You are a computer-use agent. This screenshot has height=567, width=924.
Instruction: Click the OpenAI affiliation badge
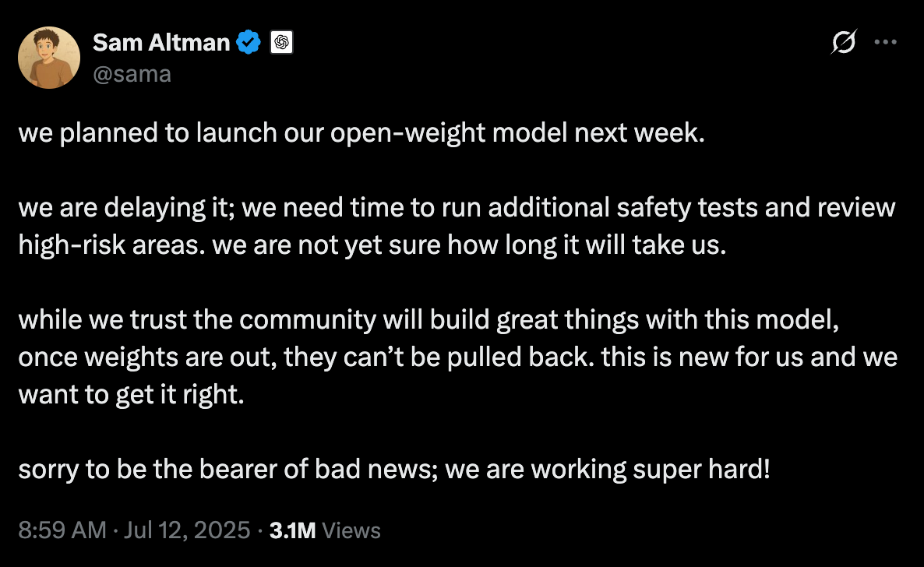282,42
